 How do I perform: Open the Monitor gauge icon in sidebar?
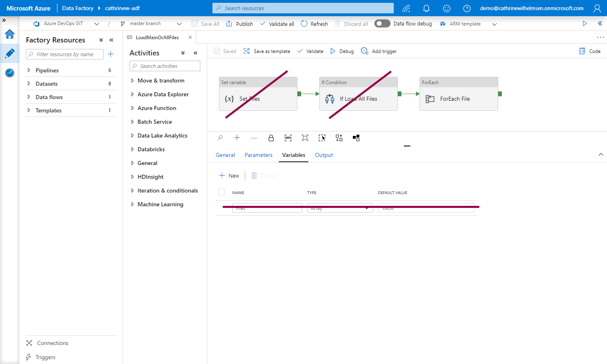[10, 73]
